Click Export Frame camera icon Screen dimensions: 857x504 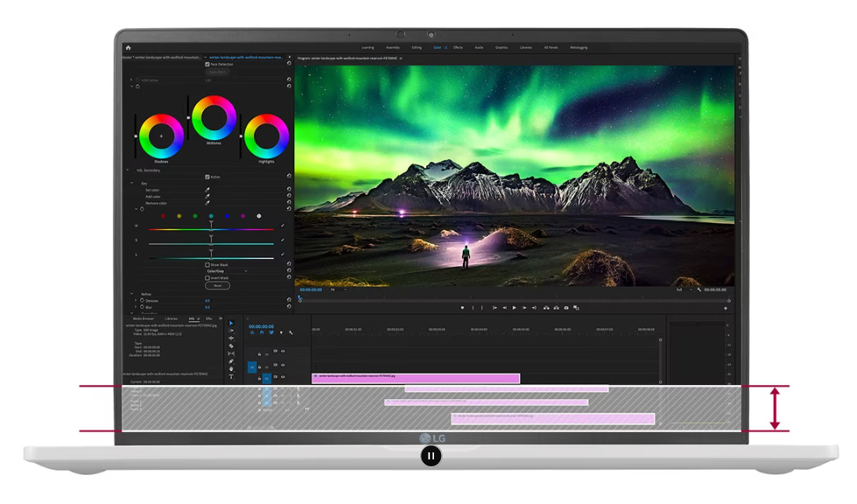[x=566, y=308]
